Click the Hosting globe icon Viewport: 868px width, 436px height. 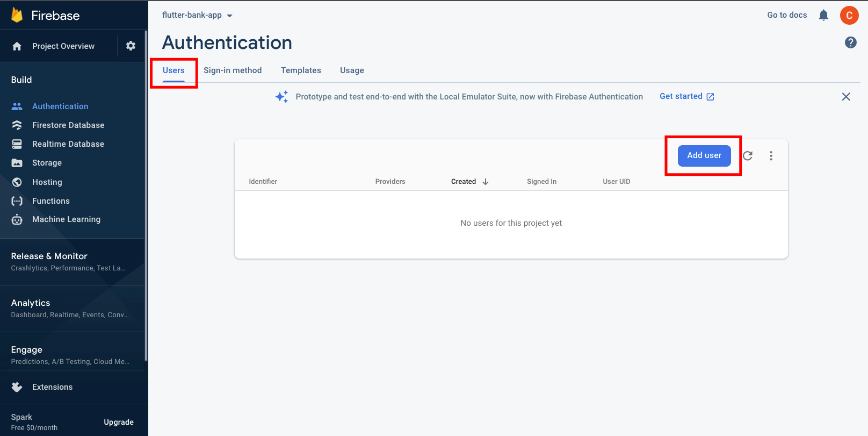[x=17, y=182]
